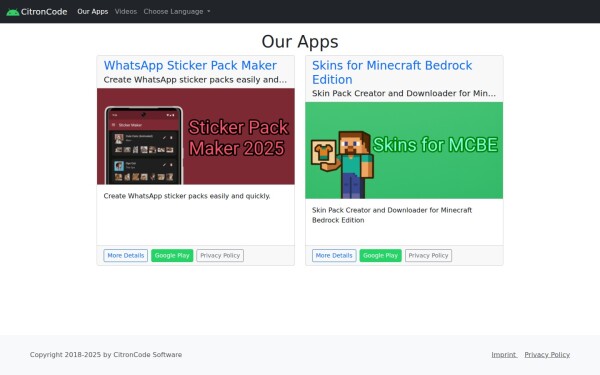This screenshot has height=375, width=600.
Task: Click the copyright 2018-2025 CitronCode Software text
Action: [x=106, y=355]
